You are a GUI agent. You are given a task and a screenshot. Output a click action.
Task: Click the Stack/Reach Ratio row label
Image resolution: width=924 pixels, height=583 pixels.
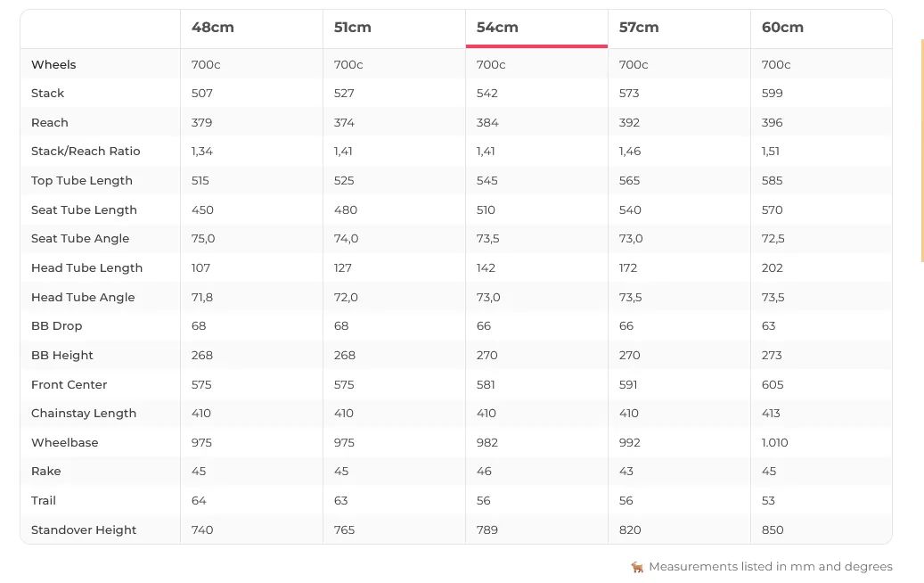[x=86, y=152]
